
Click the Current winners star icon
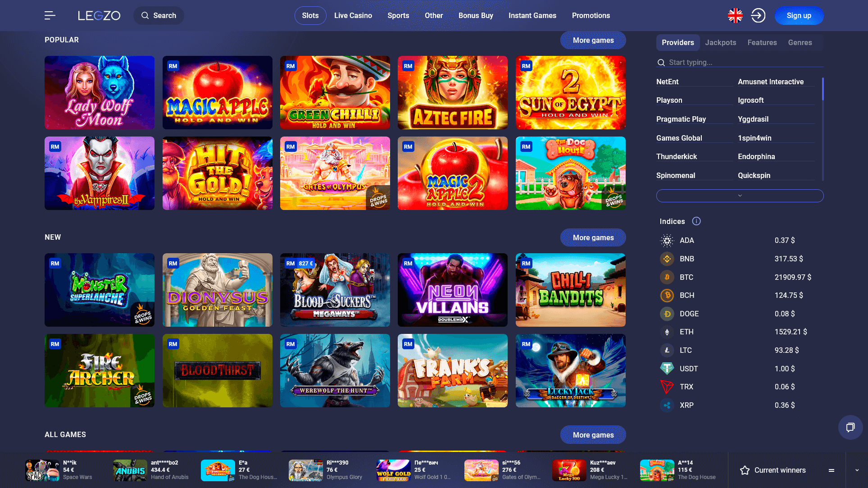[x=745, y=470]
